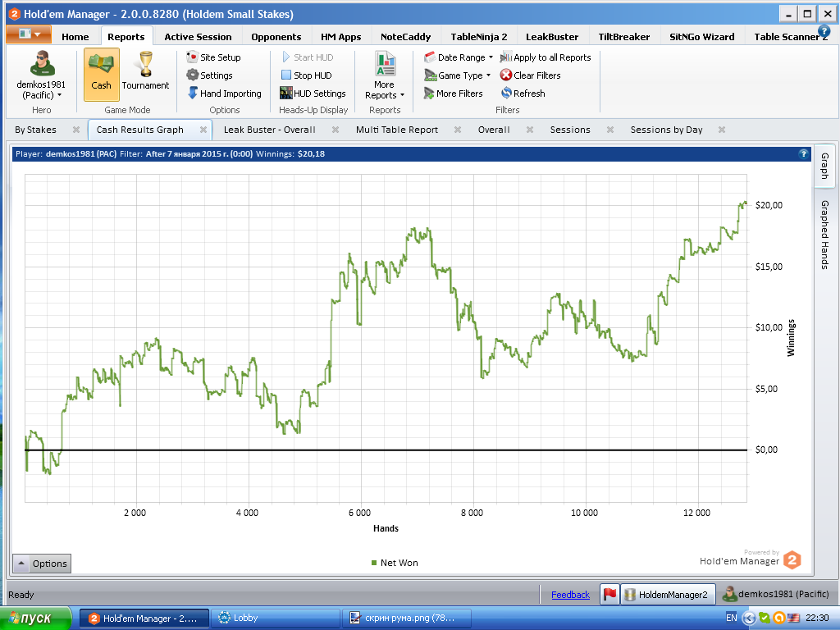Close the Cash Results Graph tab
The image size is (840, 630).
coord(203,130)
